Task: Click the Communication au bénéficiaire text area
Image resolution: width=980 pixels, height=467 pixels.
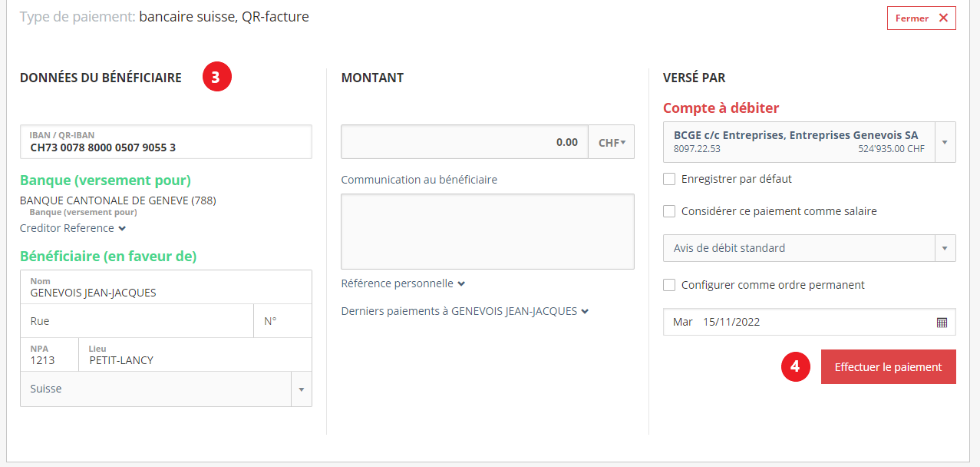Action: pos(487,231)
